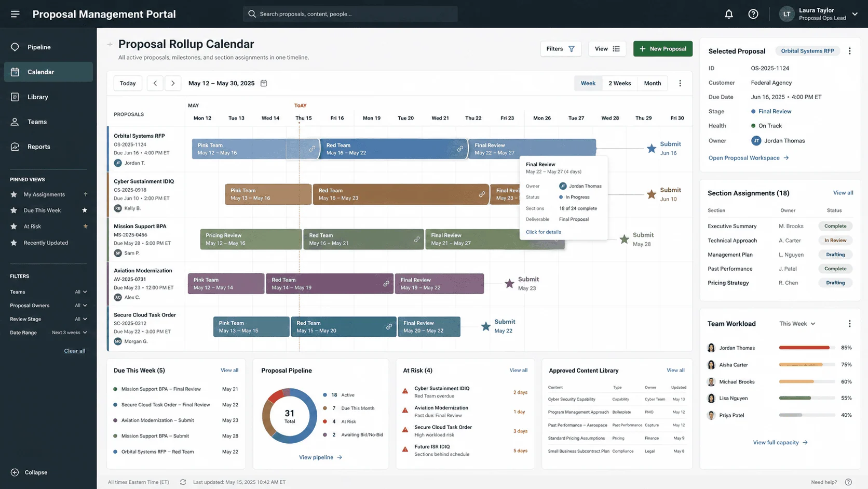Viewport: 868px width, 489px height.
Task: Open Date Range Next 3 weeks dropdown
Action: [70, 333]
